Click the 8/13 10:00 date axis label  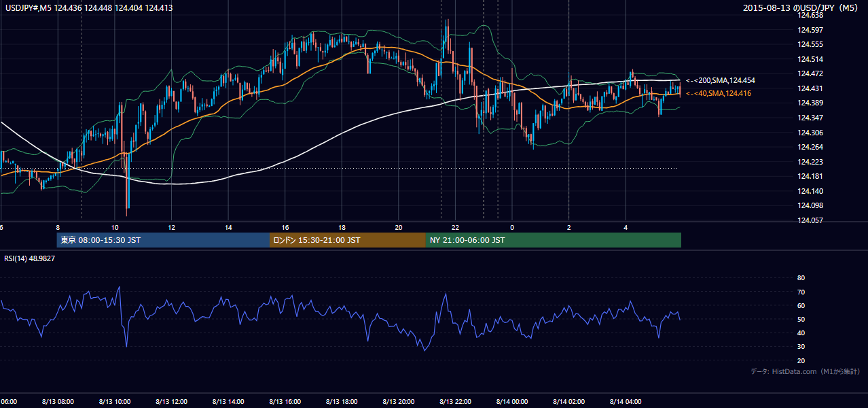click(x=115, y=402)
